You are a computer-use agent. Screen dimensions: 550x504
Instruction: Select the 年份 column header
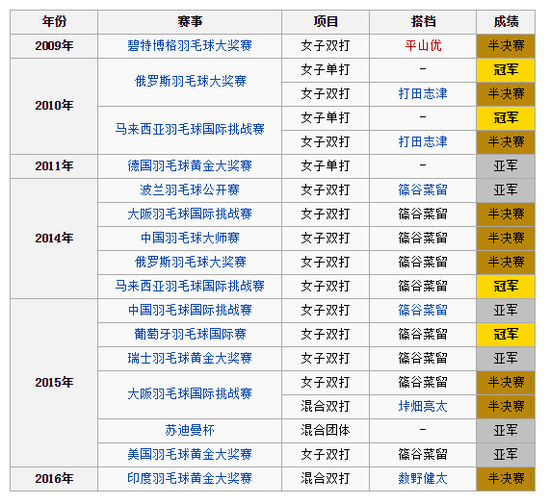click(54, 22)
